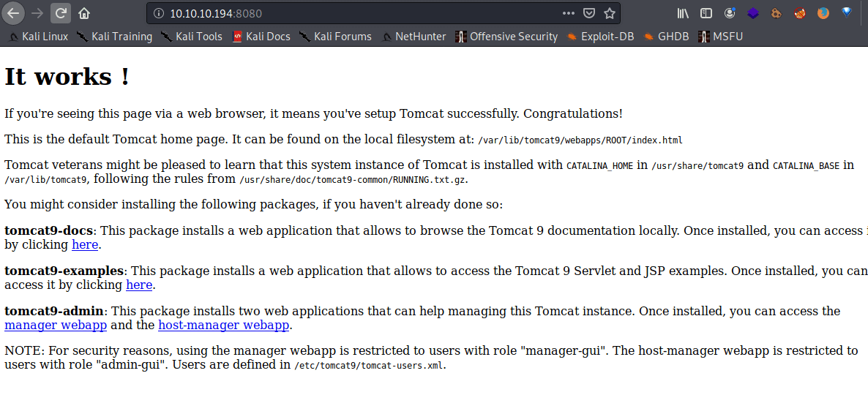Image resolution: width=868 pixels, height=395 pixels.
Task: Open the MSFU bookmark
Action: coord(720,37)
